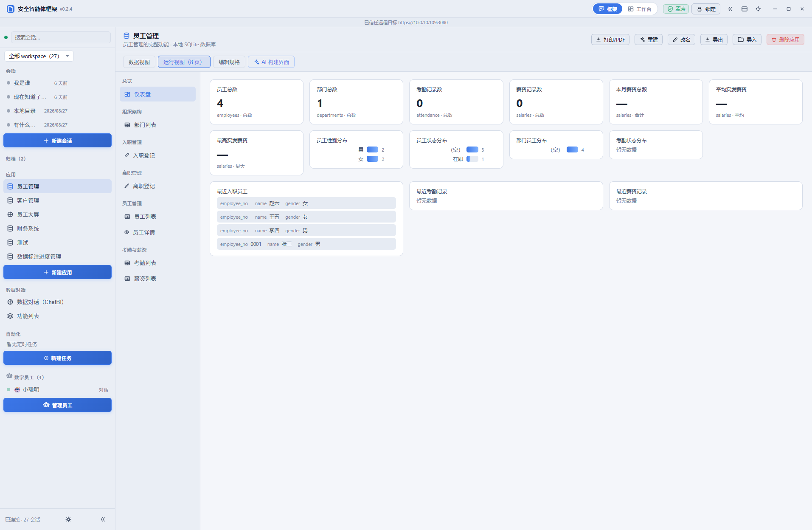Click the 在职 status distribution bar

pos(472,159)
